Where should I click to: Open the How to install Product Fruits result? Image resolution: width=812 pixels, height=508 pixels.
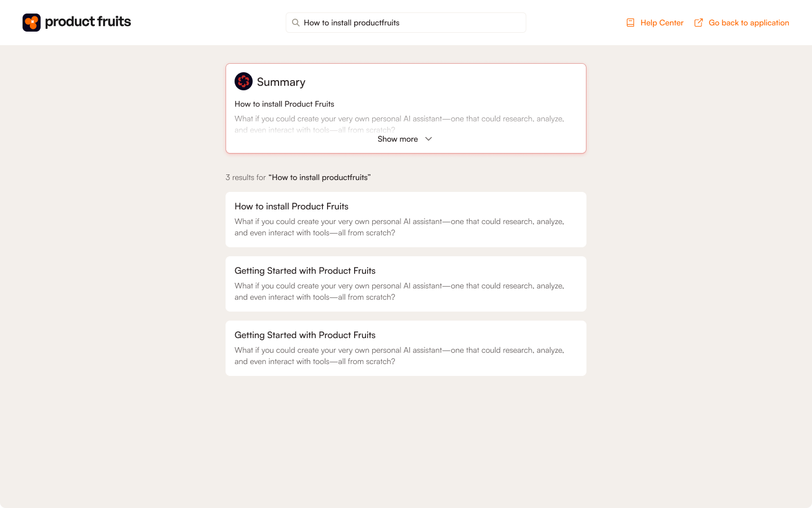(292, 207)
